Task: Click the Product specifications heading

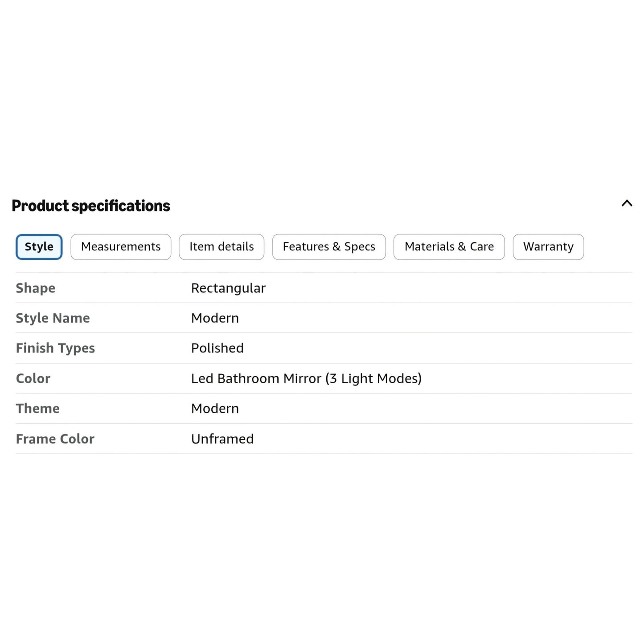Action: coord(91,206)
